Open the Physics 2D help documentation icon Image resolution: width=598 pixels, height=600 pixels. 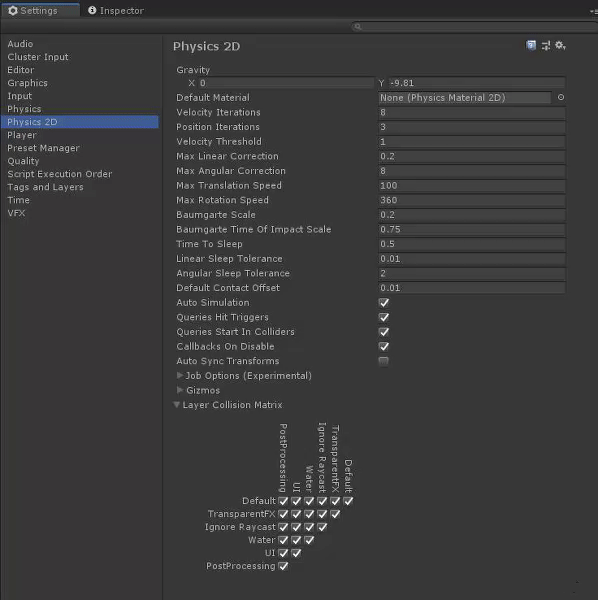pos(531,46)
